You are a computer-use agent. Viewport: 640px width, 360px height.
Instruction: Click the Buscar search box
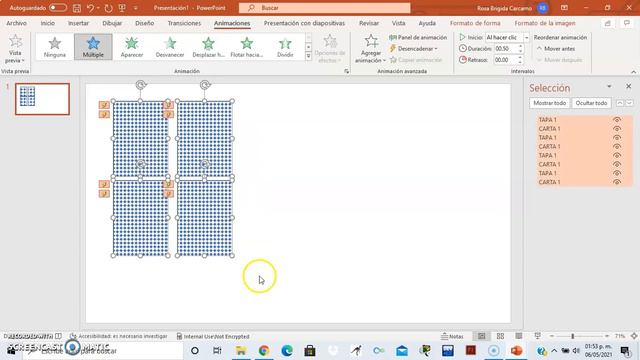pyautogui.click(x=324, y=8)
